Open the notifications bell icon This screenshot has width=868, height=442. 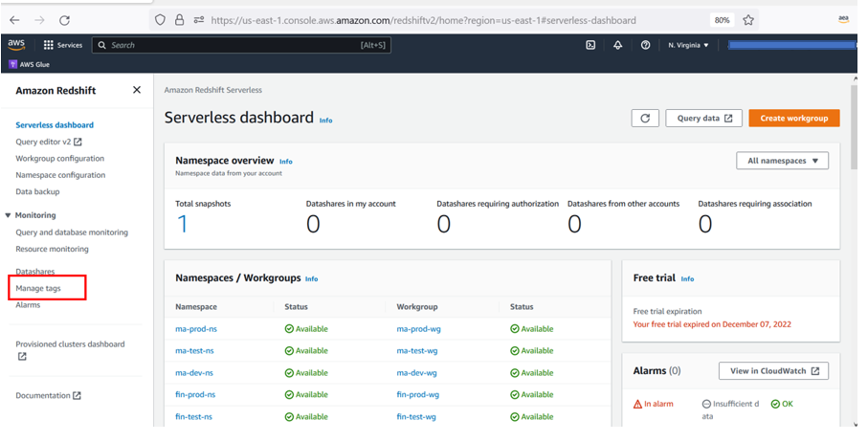pos(618,45)
